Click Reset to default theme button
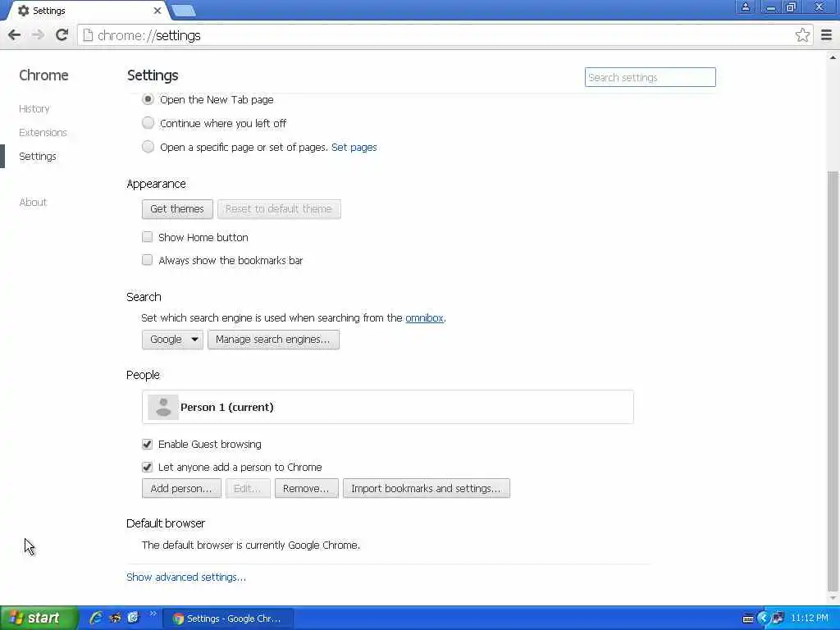Image resolution: width=840 pixels, height=630 pixels. pyautogui.click(x=279, y=209)
